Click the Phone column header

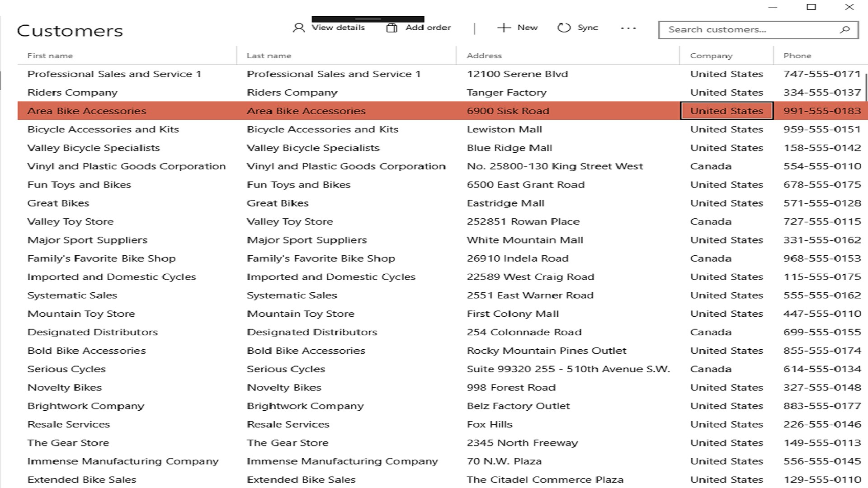tap(797, 56)
